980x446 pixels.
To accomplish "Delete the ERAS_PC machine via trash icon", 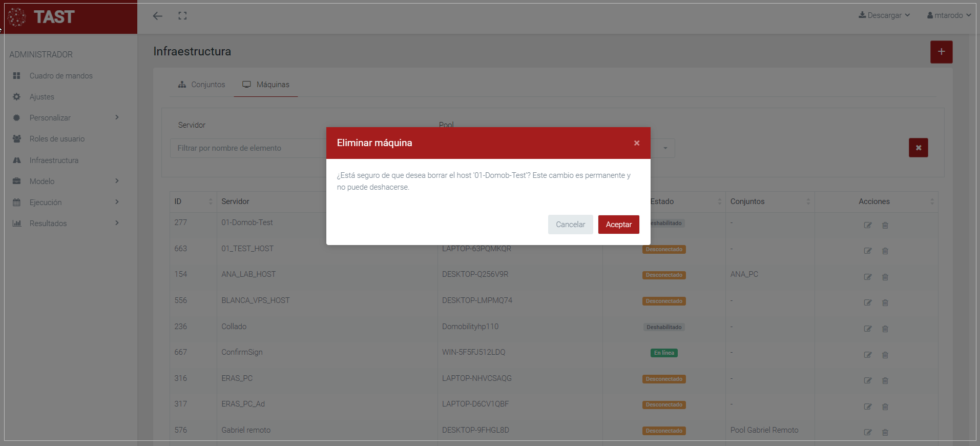I will click(x=885, y=380).
